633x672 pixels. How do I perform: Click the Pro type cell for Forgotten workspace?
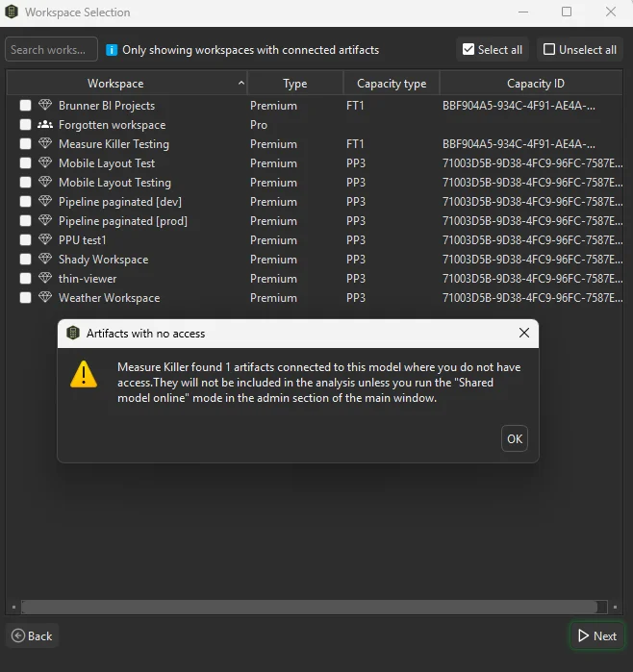259,125
